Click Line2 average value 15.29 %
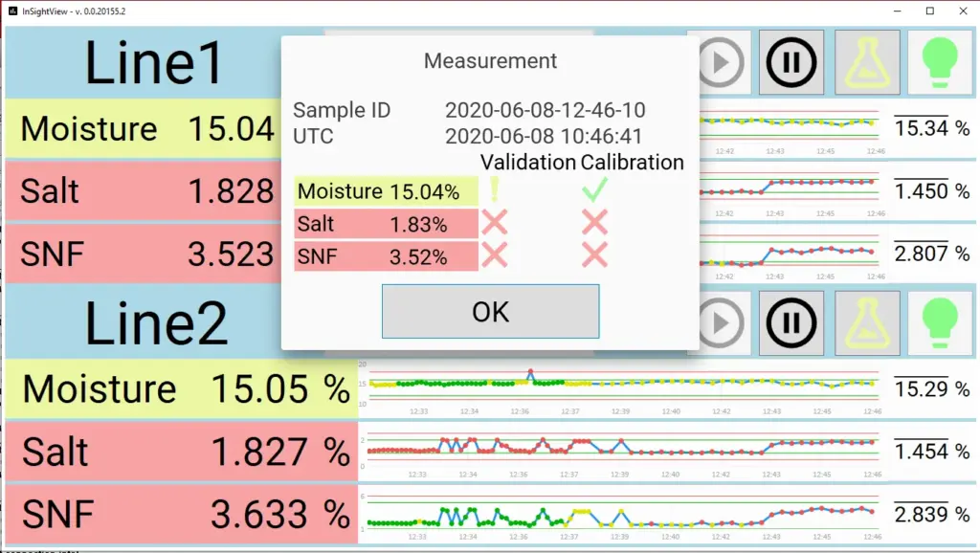Image resolution: width=980 pixels, height=553 pixels. point(932,388)
